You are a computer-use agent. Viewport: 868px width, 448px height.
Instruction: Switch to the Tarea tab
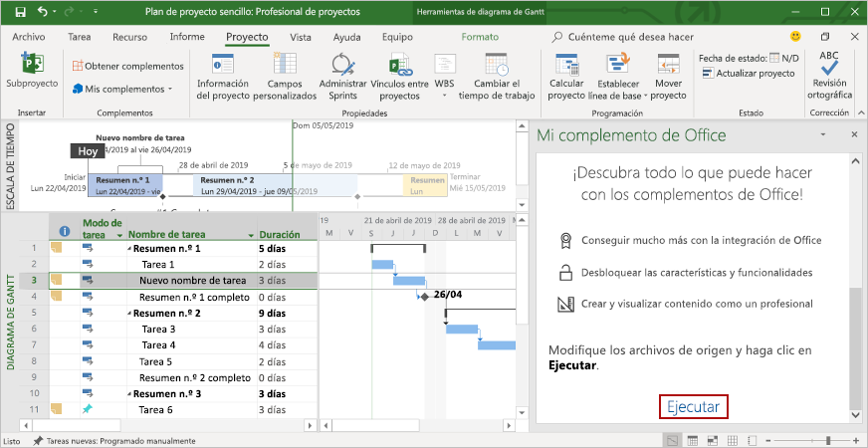(80, 37)
